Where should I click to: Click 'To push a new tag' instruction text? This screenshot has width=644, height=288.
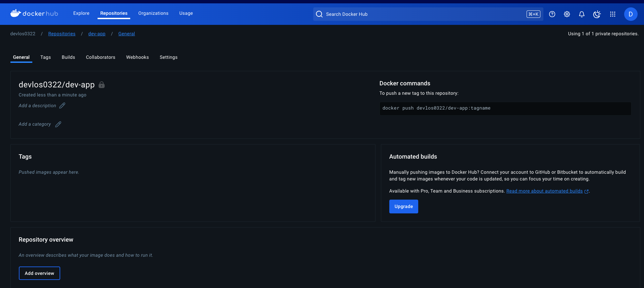tap(419, 93)
